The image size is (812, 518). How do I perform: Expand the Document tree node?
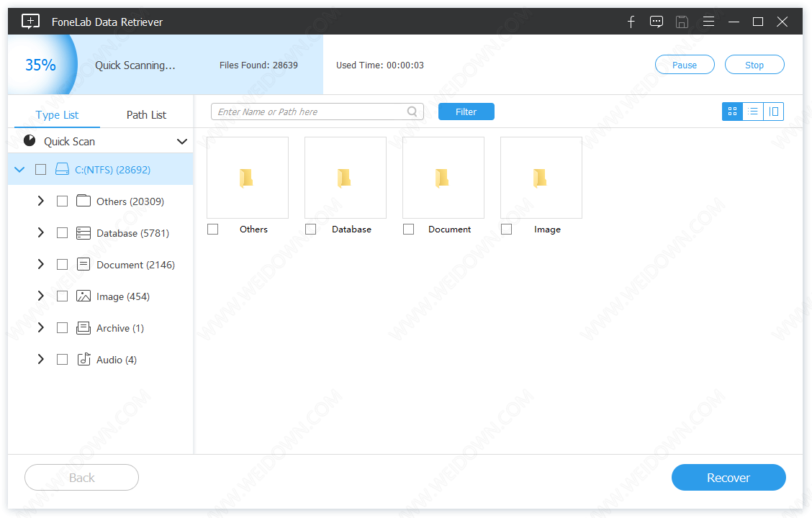pos(41,265)
